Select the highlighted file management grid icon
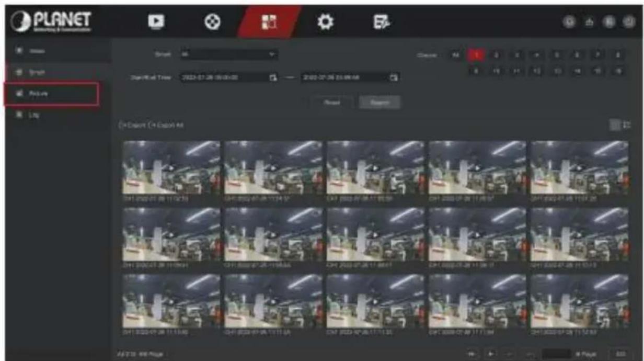The image size is (644, 361). coord(269,21)
